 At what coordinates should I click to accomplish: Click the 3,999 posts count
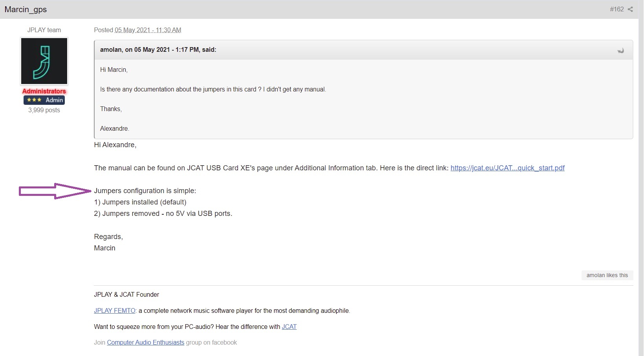point(44,110)
